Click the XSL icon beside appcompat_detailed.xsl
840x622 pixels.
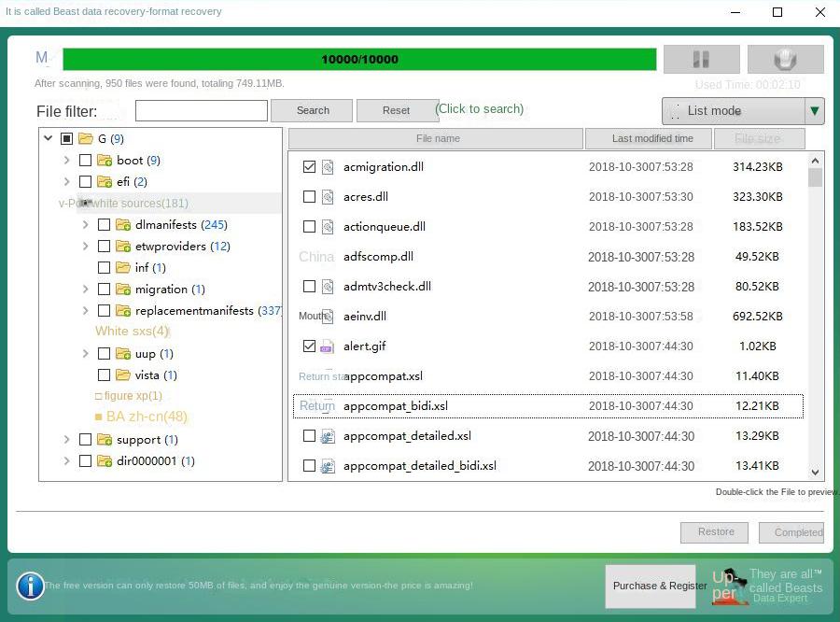tap(327, 436)
